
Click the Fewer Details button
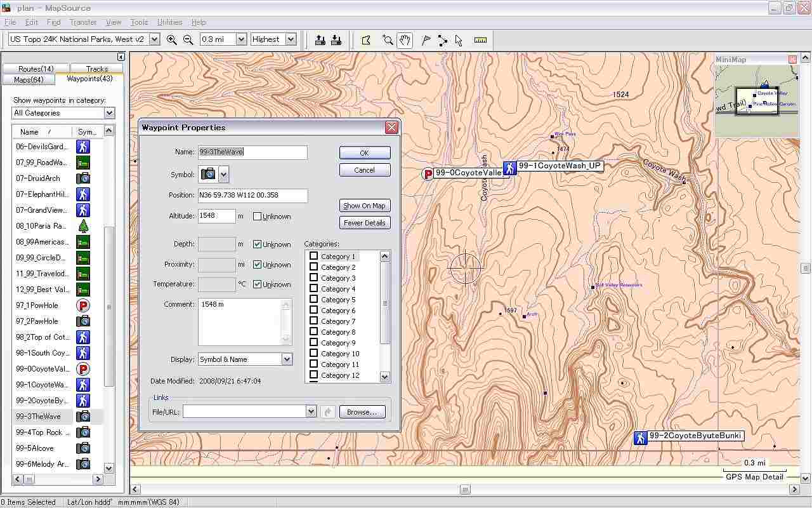[x=364, y=223]
